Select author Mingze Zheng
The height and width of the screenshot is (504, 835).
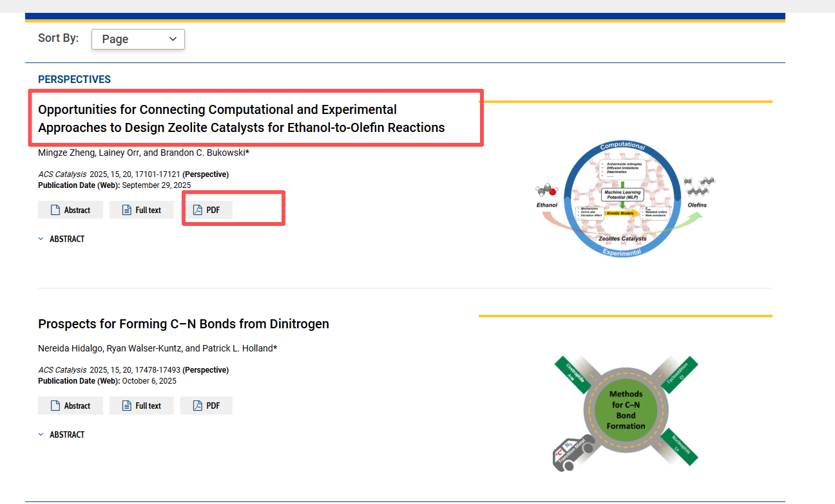66,153
